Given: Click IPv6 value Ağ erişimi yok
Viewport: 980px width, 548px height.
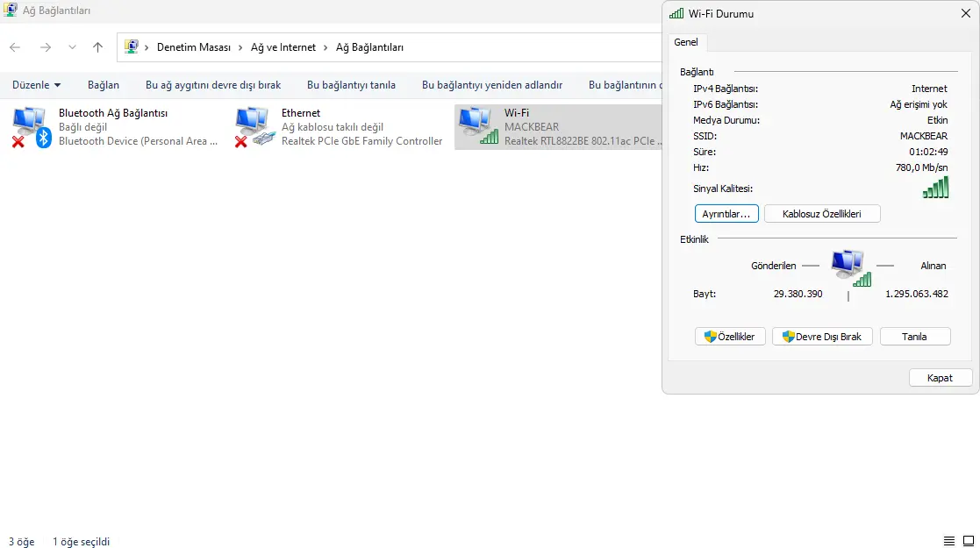Looking at the screenshot, I should (x=918, y=104).
